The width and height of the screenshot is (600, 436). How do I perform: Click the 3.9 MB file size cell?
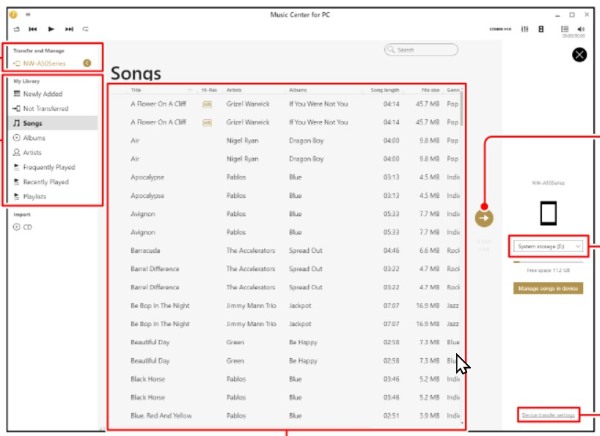point(429,416)
